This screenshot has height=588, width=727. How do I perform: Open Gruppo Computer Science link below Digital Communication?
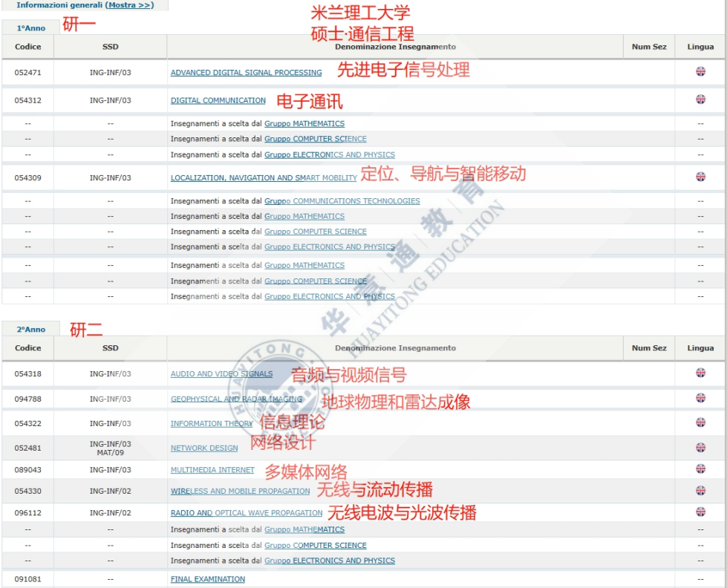pos(316,139)
